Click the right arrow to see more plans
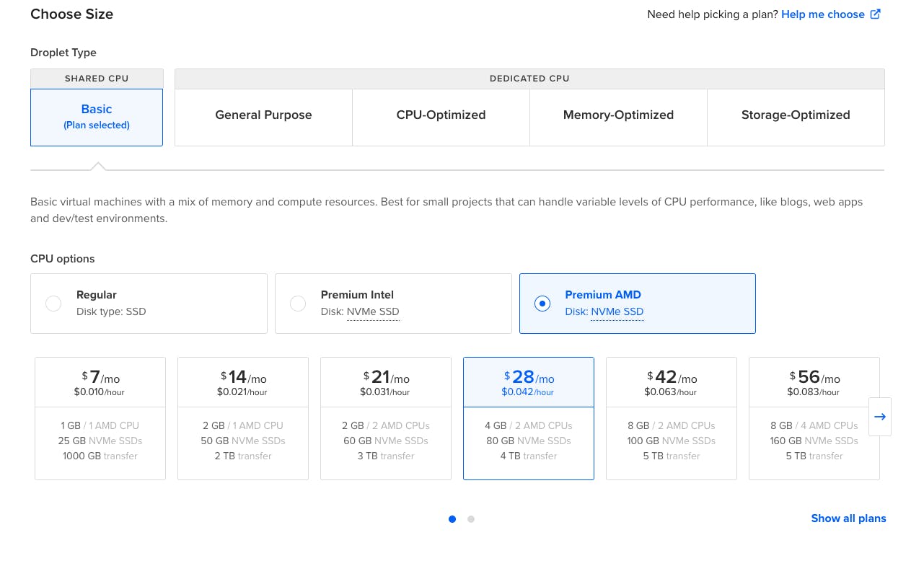This screenshot has height=566, width=924. (879, 417)
